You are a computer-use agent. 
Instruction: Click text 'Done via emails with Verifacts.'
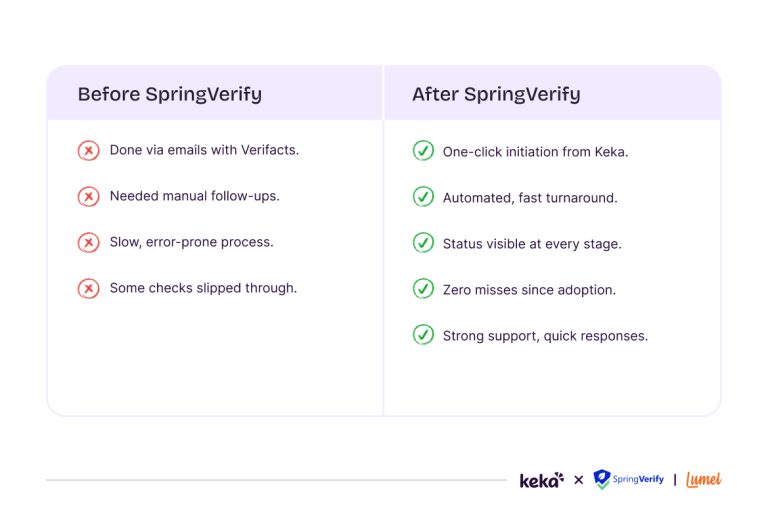pyautogui.click(x=204, y=151)
